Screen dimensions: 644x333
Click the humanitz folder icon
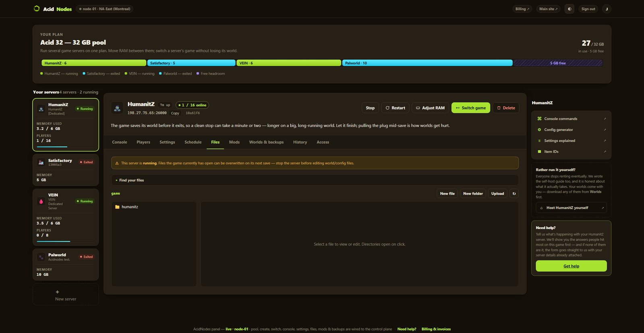pyautogui.click(x=118, y=207)
